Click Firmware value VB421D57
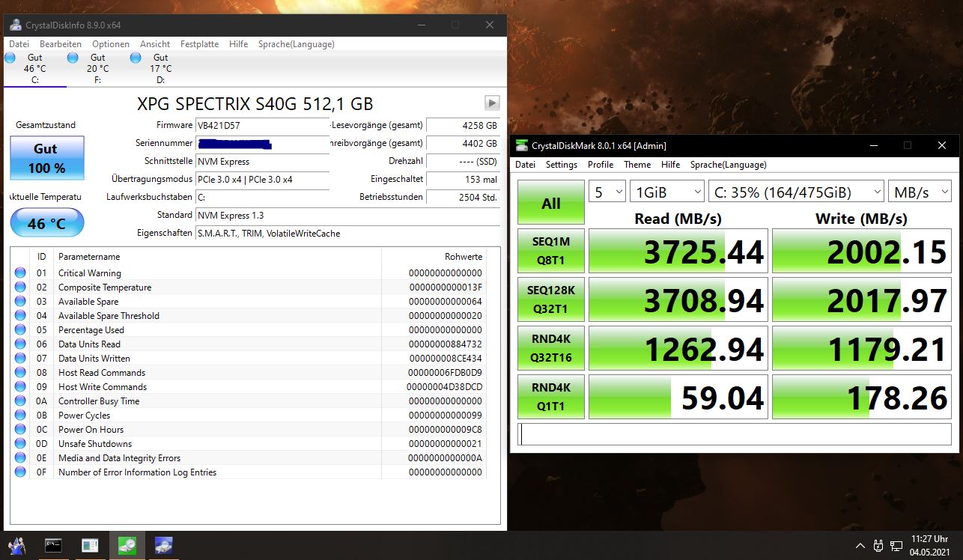Viewport: 963px width, 560px height. [x=262, y=125]
